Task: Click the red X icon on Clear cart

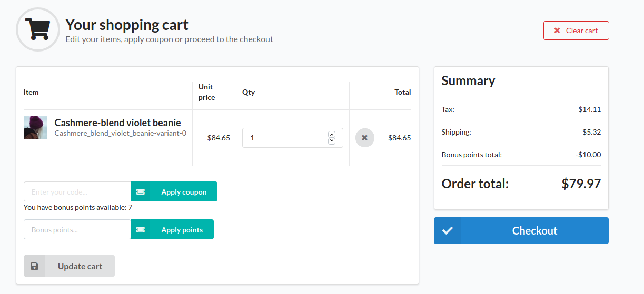Action: click(x=557, y=31)
